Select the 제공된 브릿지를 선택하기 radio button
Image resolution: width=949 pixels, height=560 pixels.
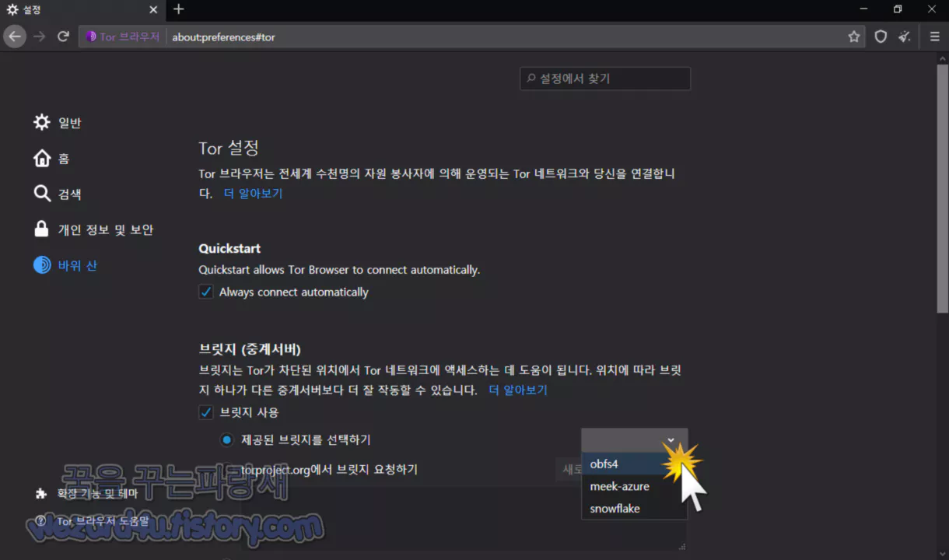226,439
